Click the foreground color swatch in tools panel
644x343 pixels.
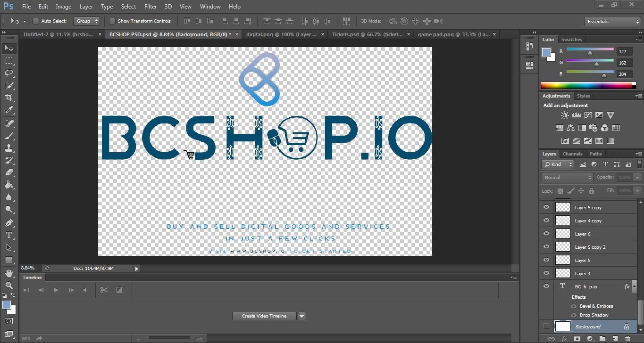(7, 305)
